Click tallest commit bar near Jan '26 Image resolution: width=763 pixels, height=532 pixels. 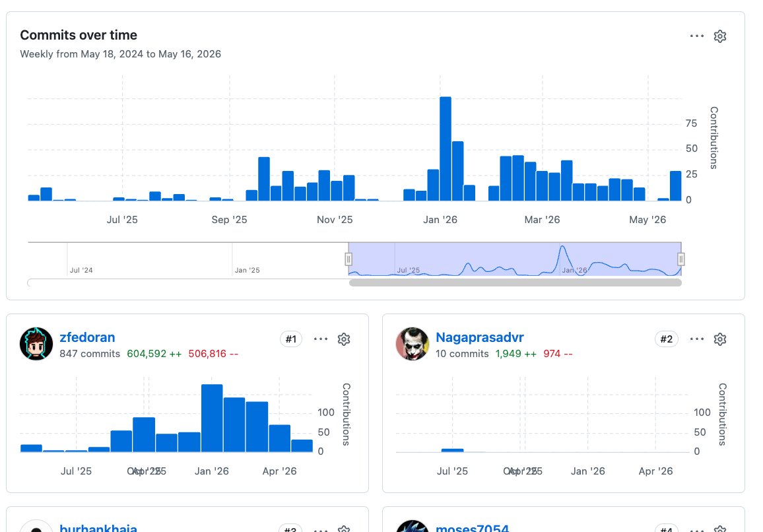(x=446, y=149)
